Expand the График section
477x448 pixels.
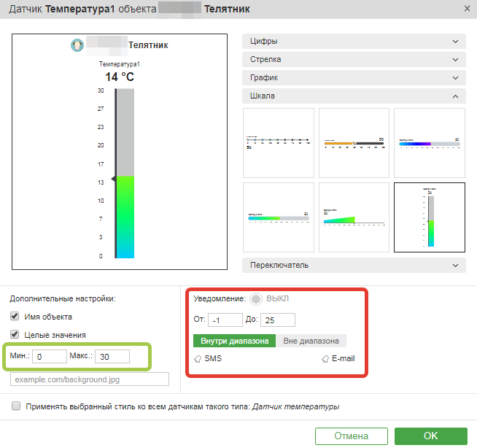pos(354,77)
